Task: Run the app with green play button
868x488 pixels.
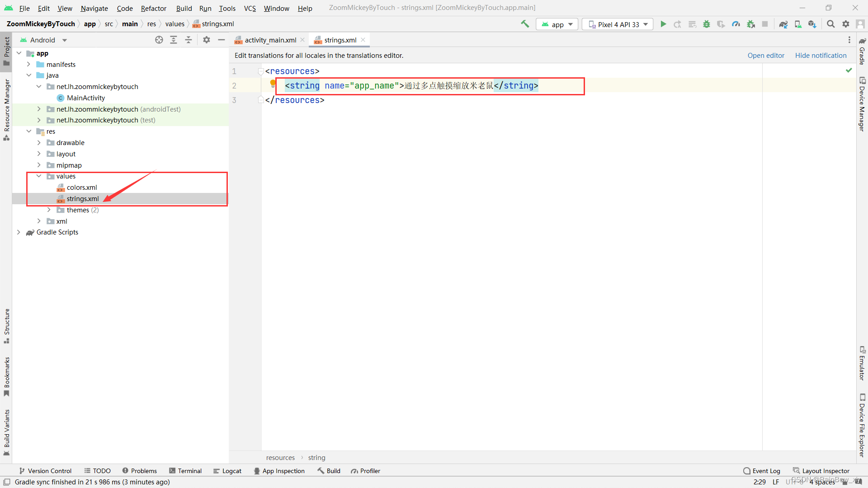Action: pyautogui.click(x=663, y=24)
